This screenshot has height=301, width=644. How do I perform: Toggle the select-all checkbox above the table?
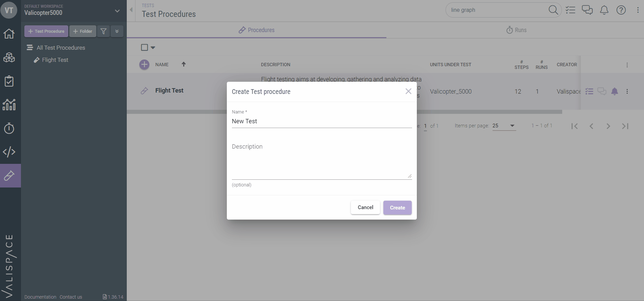pyautogui.click(x=144, y=48)
